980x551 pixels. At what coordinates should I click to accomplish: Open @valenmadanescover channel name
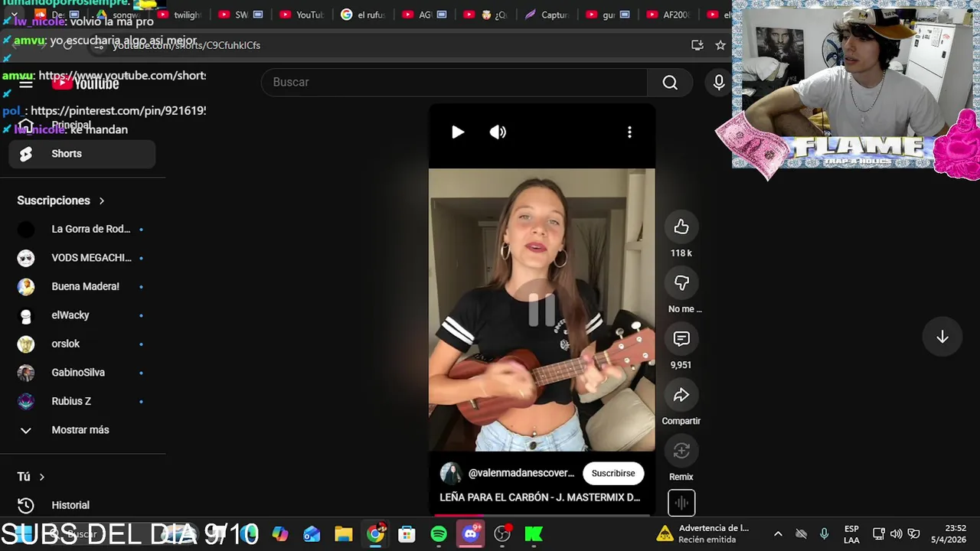(x=521, y=473)
